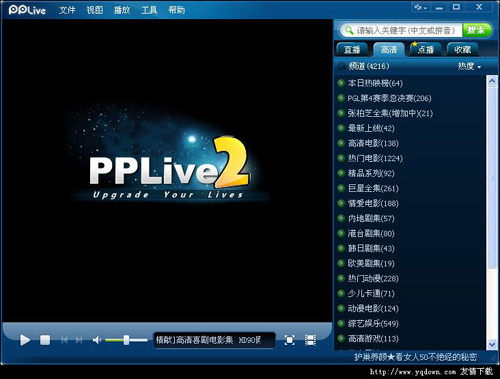Select the 巨星全集(261) category
The image size is (500, 379).
[x=373, y=188]
